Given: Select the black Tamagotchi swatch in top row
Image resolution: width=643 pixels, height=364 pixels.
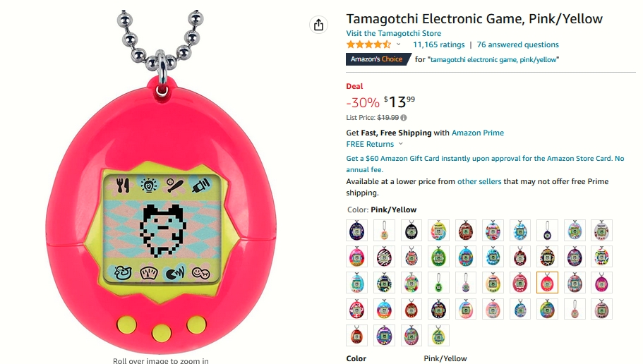Looking at the screenshot, I should (411, 230).
